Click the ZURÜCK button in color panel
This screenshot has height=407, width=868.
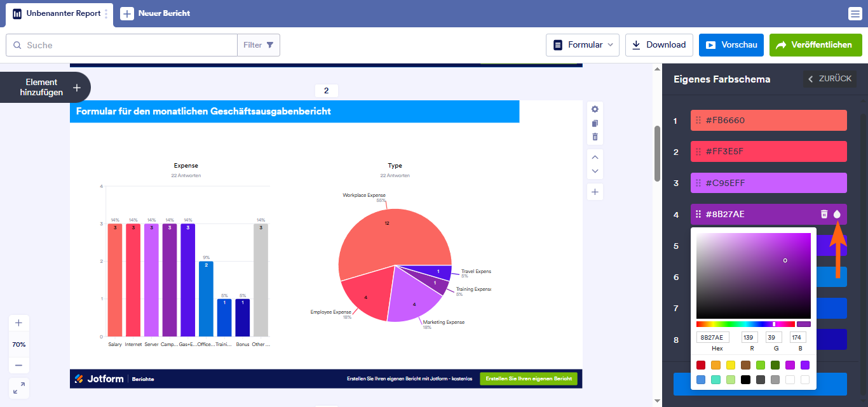pos(829,79)
